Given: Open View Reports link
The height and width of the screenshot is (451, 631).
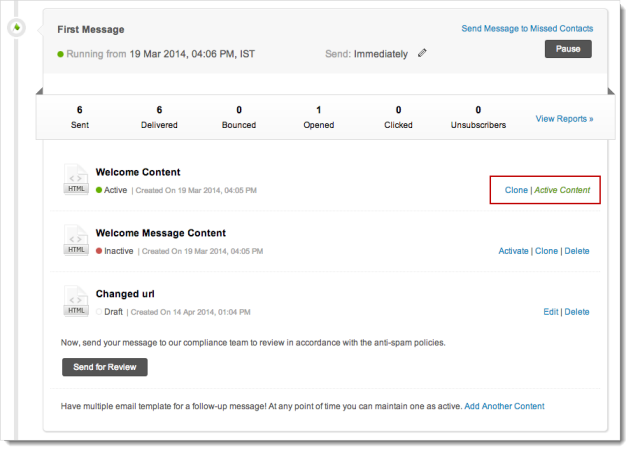Looking at the screenshot, I should coord(564,118).
